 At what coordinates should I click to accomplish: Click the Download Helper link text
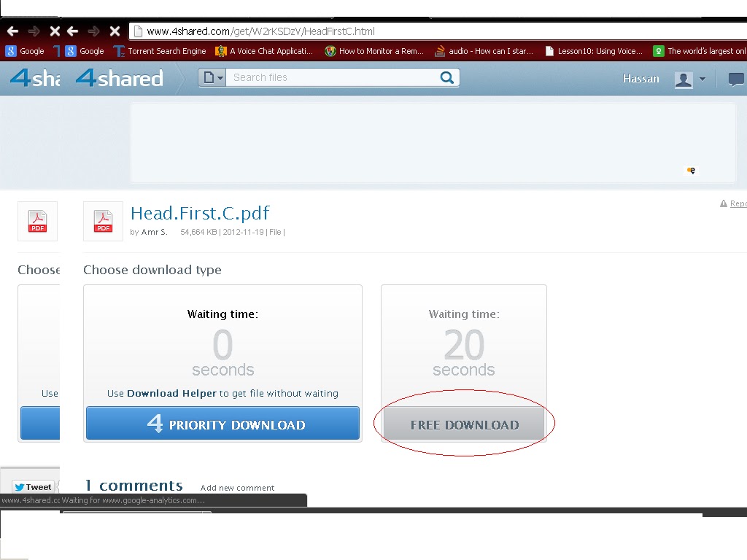pos(171,393)
